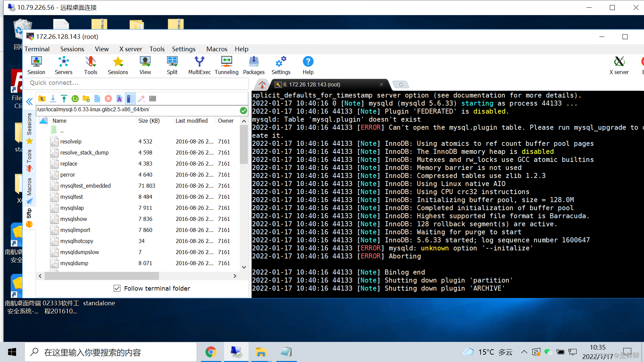Open File Explorer from the taskbar

point(261,352)
